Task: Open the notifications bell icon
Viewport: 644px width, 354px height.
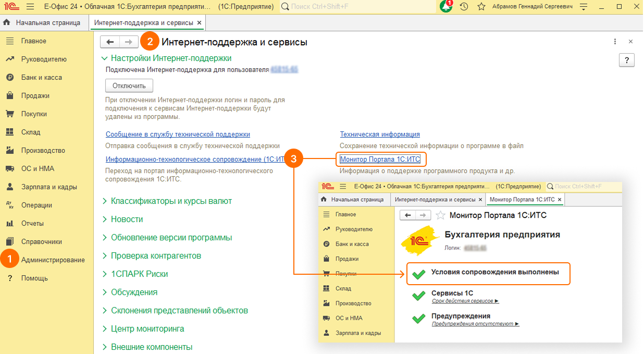Action: [x=446, y=7]
